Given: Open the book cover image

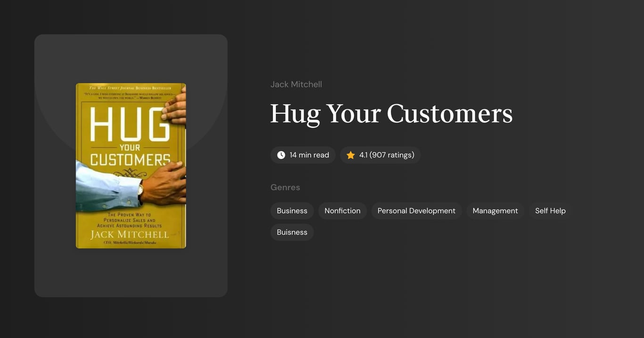Looking at the screenshot, I should point(131,165).
